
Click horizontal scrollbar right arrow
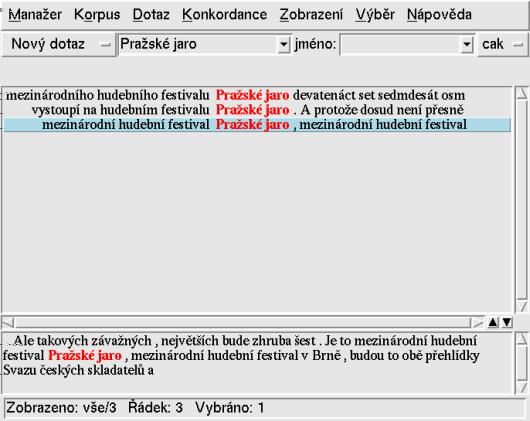click(478, 322)
